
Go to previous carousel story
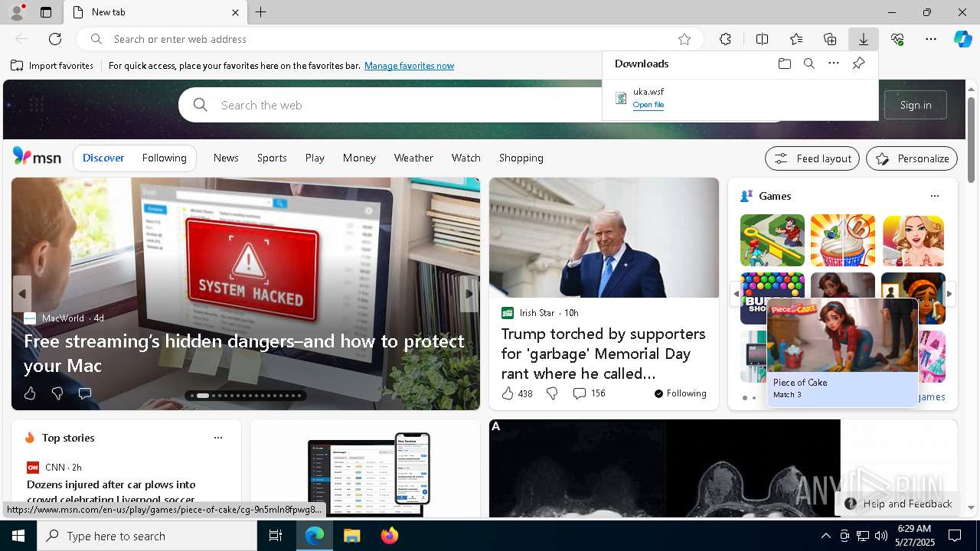tap(21, 294)
